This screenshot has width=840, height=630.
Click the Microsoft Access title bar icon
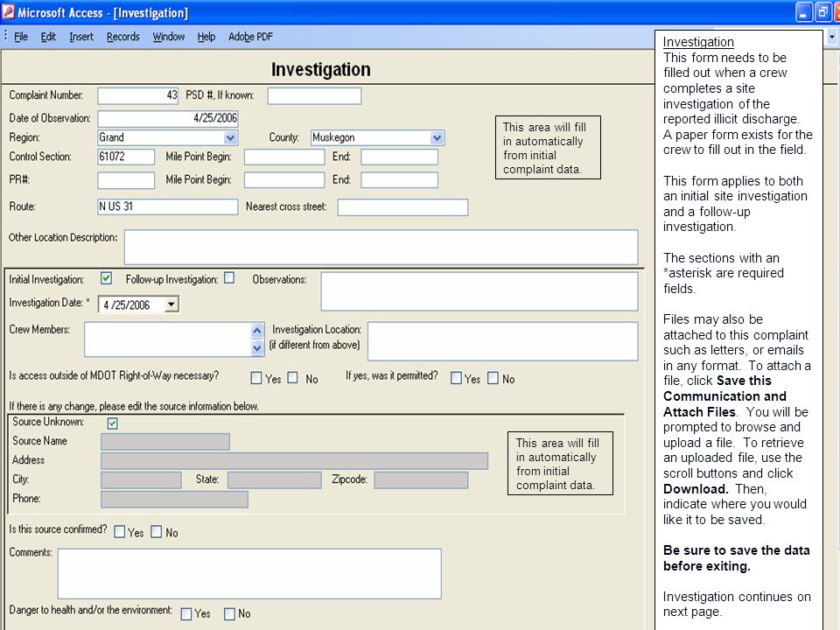(8, 11)
